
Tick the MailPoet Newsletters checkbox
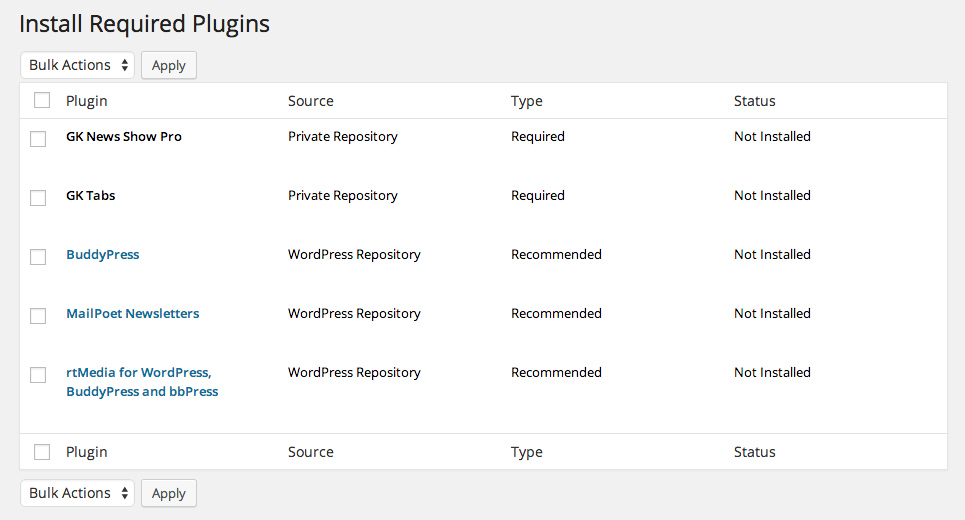38,316
